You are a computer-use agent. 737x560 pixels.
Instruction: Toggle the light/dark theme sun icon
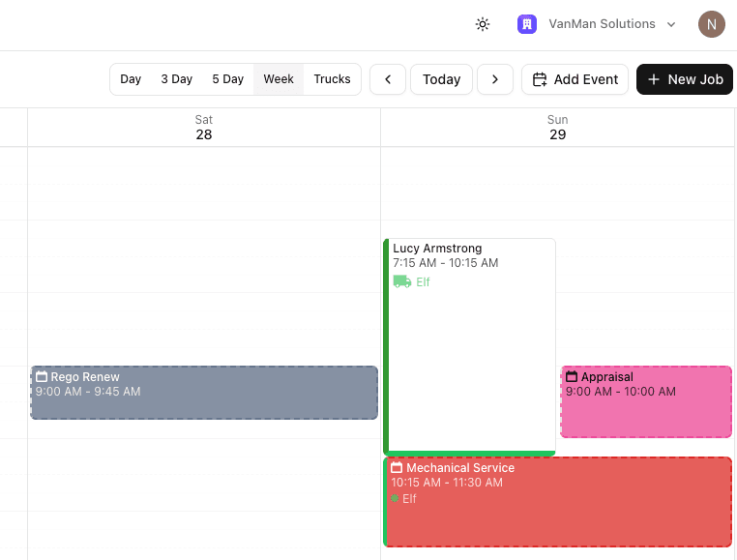[x=483, y=24]
